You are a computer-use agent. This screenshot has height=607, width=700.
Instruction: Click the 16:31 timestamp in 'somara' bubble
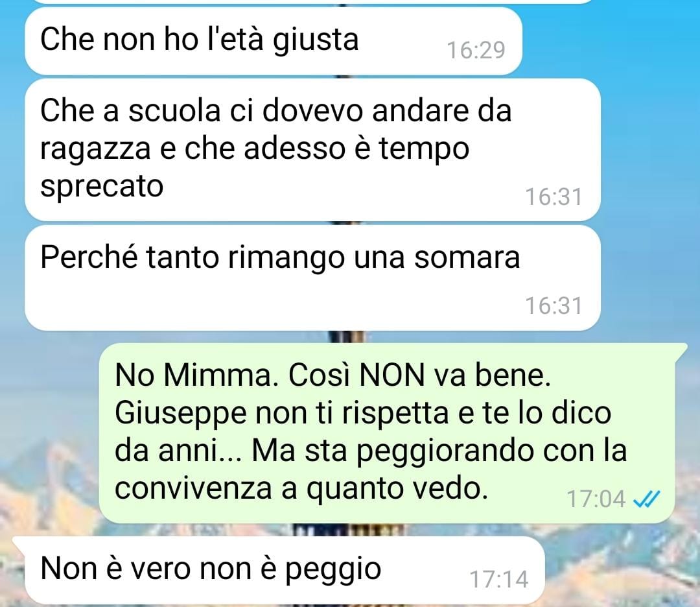(554, 306)
